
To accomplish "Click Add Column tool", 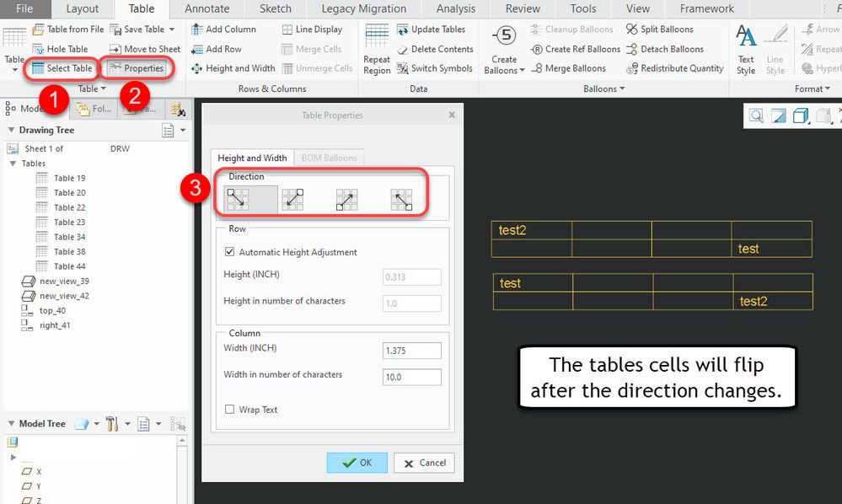I will (x=224, y=29).
